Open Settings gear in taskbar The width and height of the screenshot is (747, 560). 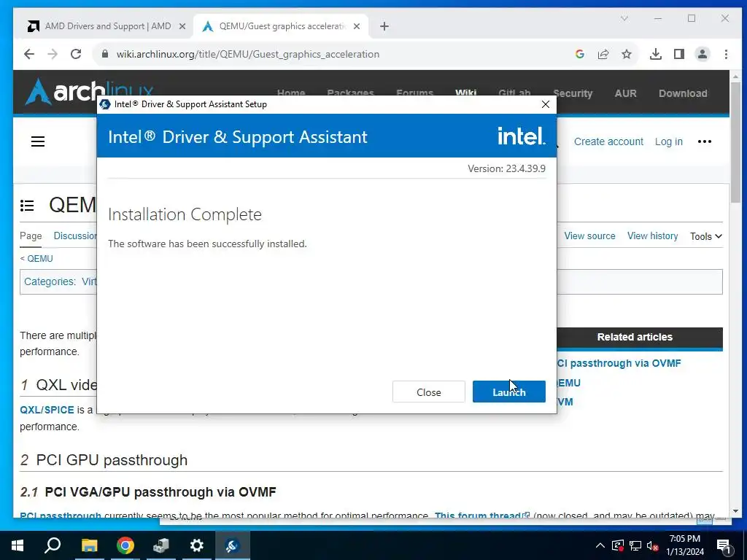pyautogui.click(x=196, y=545)
